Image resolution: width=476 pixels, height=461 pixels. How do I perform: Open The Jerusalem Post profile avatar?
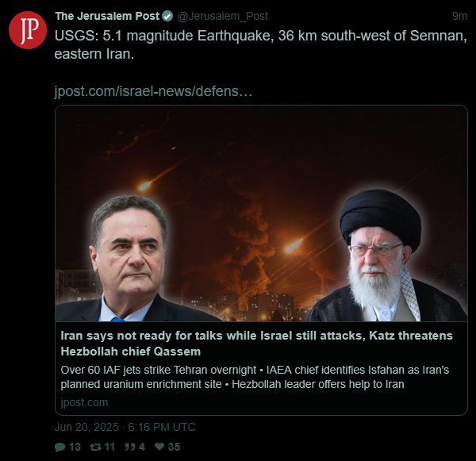pos(28,30)
